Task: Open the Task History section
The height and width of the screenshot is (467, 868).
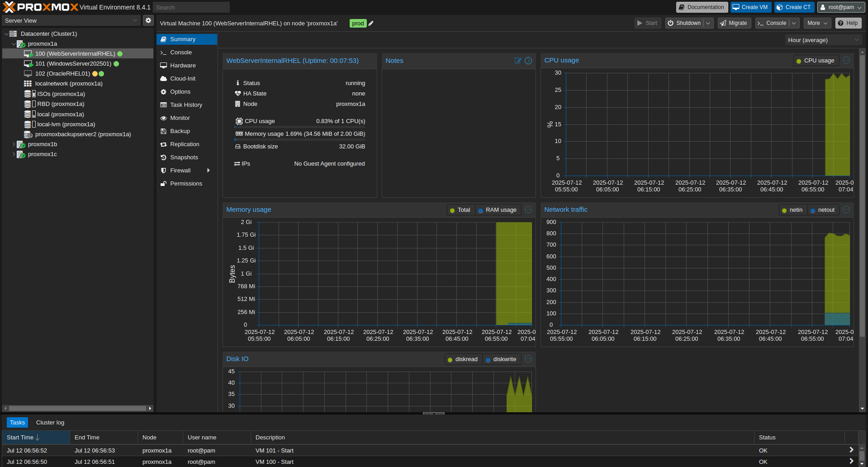Action: pos(187,105)
